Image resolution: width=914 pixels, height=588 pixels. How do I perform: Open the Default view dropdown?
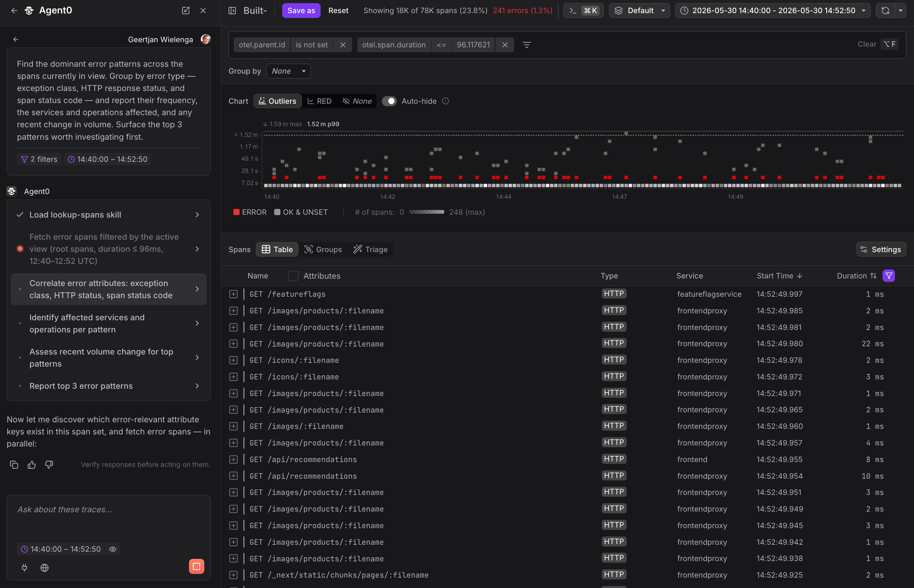click(x=640, y=11)
